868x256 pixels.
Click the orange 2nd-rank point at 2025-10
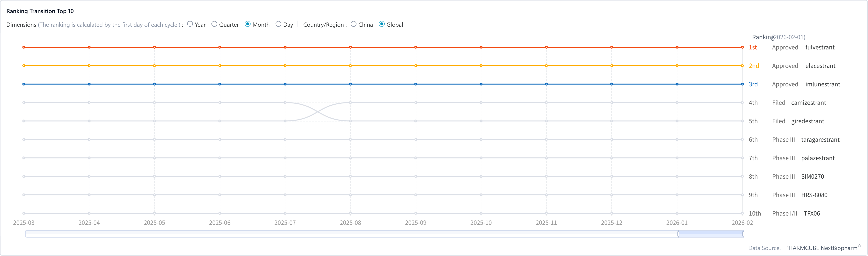[x=481, y=66]
